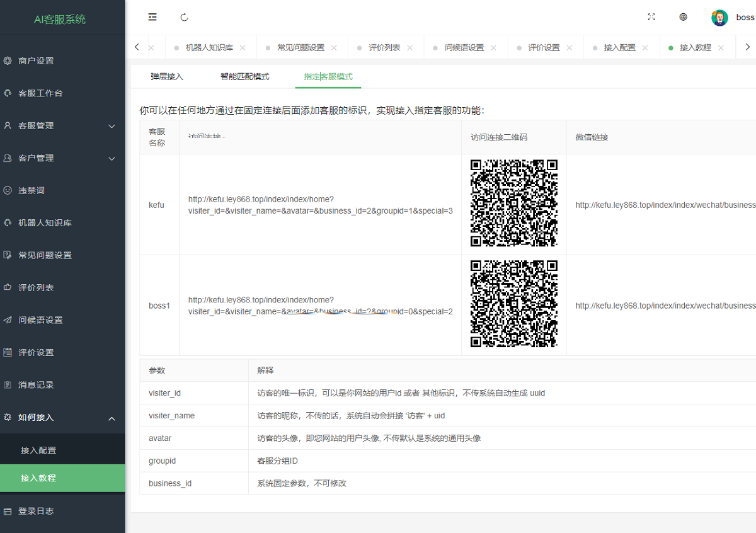Close the 接入配置 tab
The width and height of the screenshot is (756, 533).
(x=645, y=48)
